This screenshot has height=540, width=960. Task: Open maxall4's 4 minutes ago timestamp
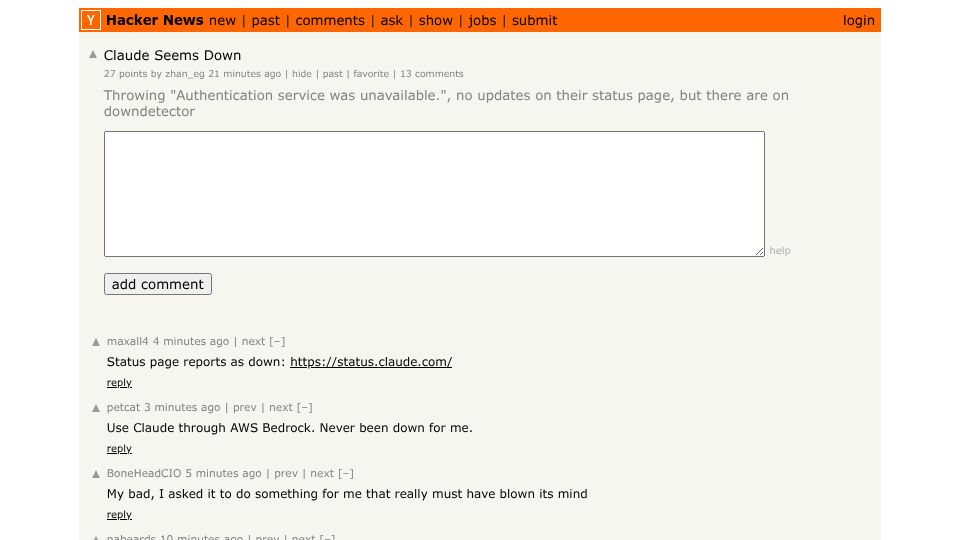(x=191, y=342)
